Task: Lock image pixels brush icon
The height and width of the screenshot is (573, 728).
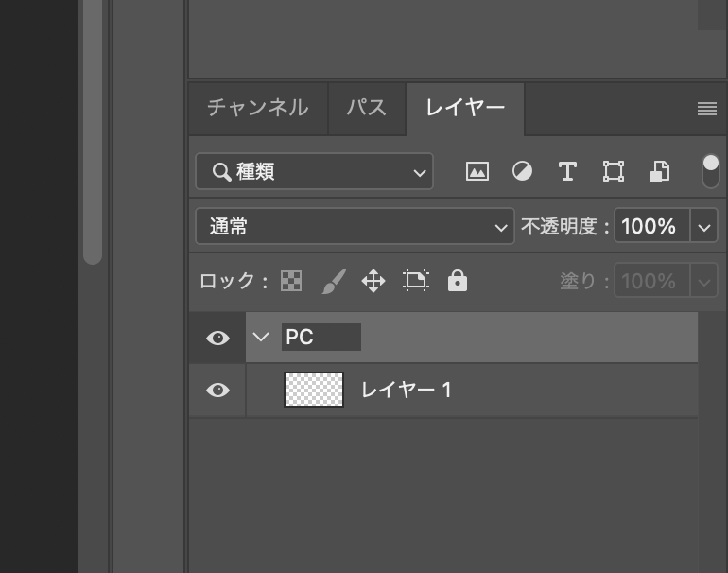Action: (333, 281)
